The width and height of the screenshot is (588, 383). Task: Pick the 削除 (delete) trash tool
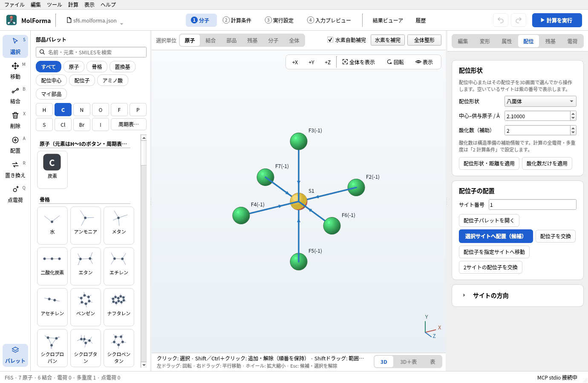pos(15,120)
